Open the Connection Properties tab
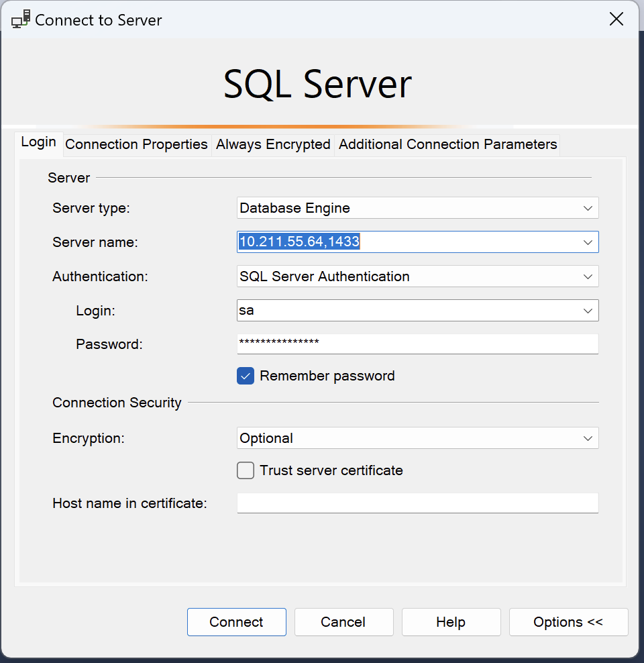 pos(136,144)
